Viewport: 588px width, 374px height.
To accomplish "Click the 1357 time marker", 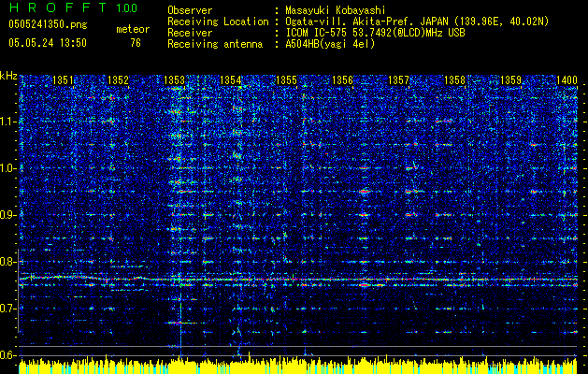I will (398, 79).
